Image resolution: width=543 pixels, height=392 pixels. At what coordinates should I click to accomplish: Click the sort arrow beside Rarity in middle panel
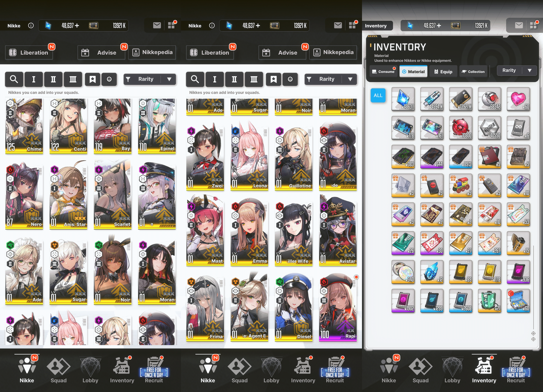350,79
